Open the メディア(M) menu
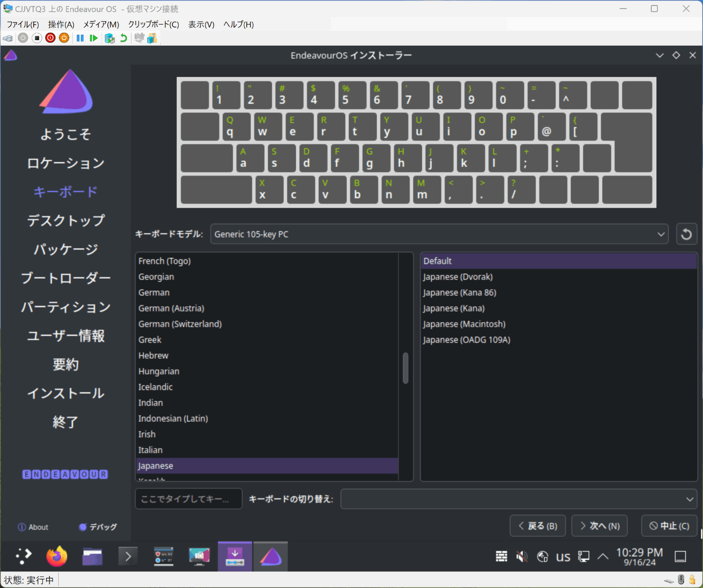This screenshot has width=703, height=588. pos(101,24)
